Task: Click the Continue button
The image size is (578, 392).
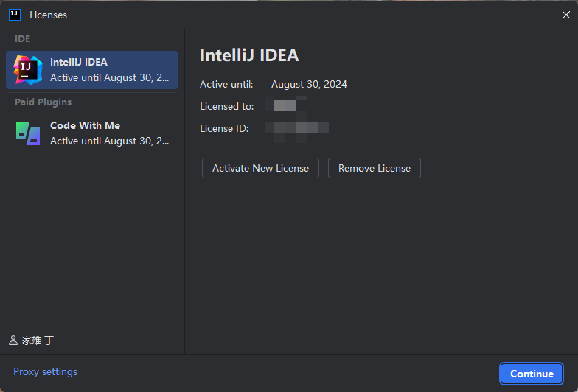Action: click(532, 374)
